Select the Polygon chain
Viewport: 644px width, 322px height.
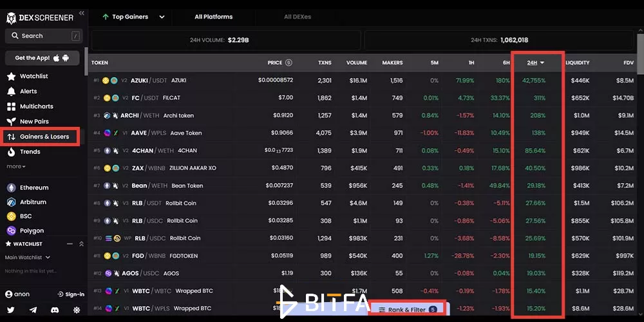[25, 231]
